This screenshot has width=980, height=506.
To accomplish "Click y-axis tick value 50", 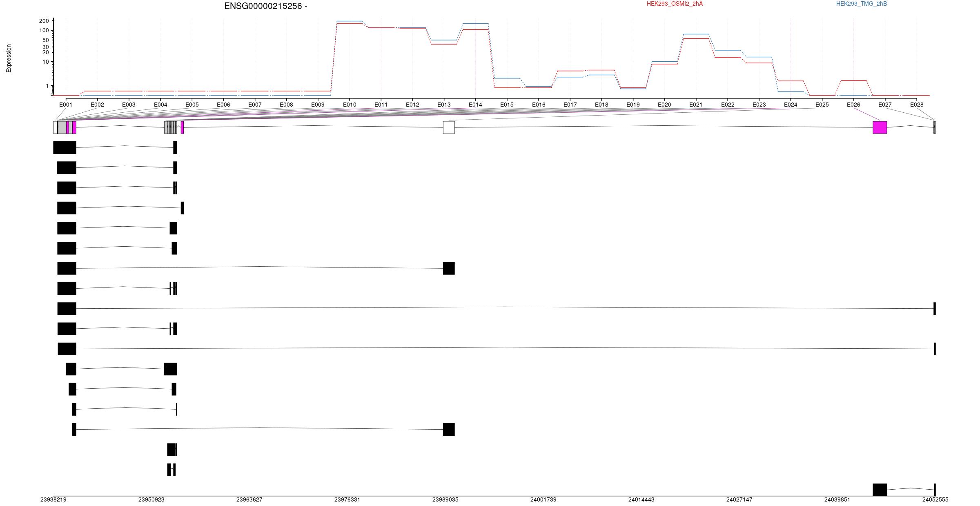I will tap(45, 40).
